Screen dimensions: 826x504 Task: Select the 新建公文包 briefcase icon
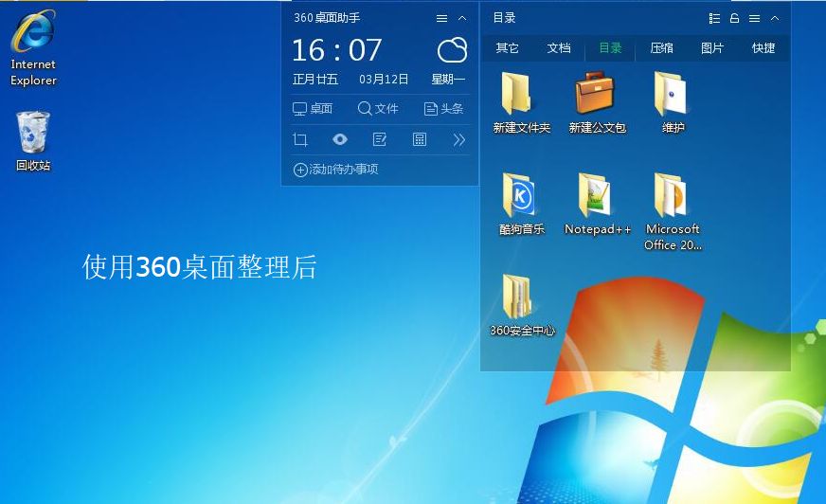[x=597, y=102]
